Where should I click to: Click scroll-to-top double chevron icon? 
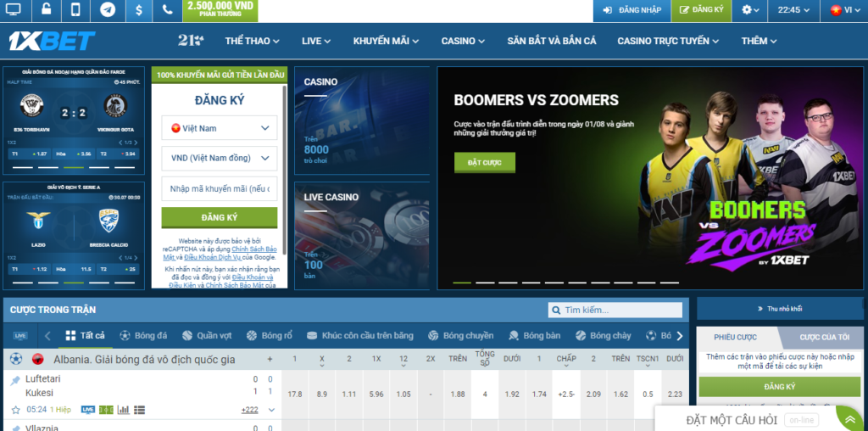(x=851, y=421)
